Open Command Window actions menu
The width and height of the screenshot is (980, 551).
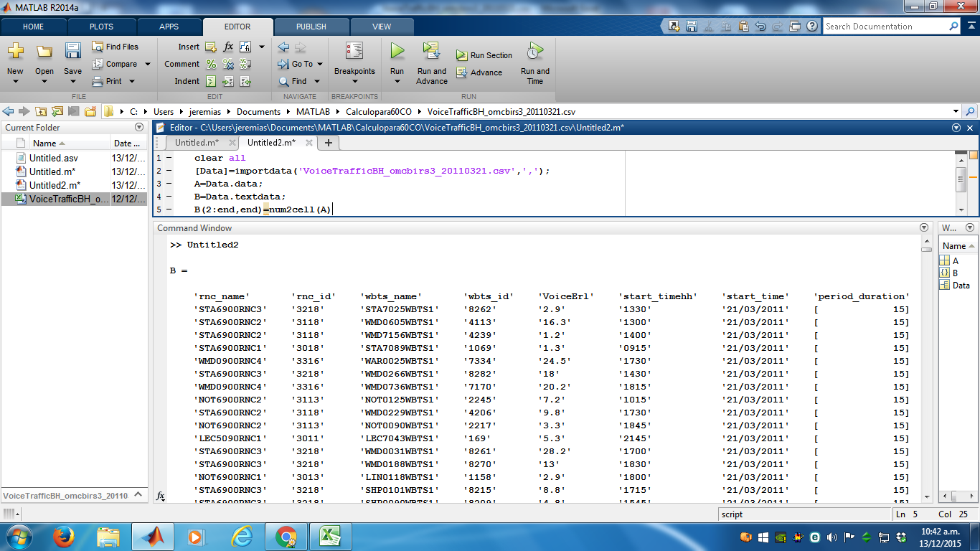click(x=924, y=227)
